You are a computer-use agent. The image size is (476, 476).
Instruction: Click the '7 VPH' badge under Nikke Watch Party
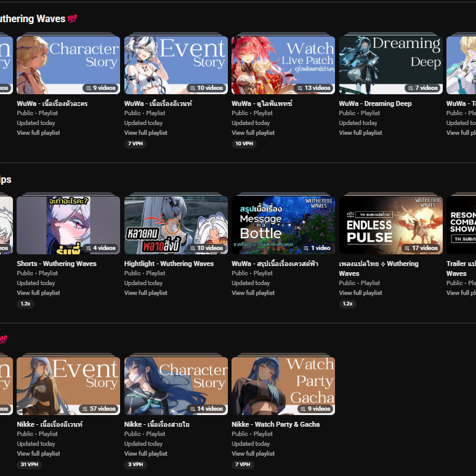243,464
